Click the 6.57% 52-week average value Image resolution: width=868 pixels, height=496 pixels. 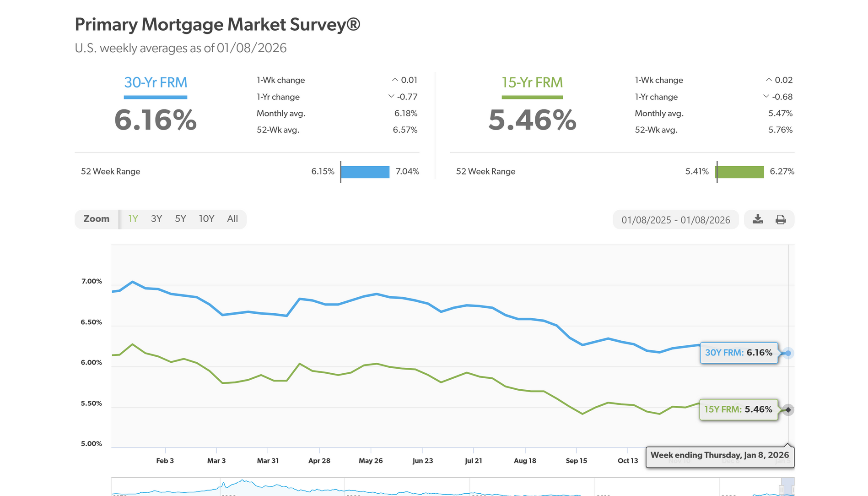405,130
